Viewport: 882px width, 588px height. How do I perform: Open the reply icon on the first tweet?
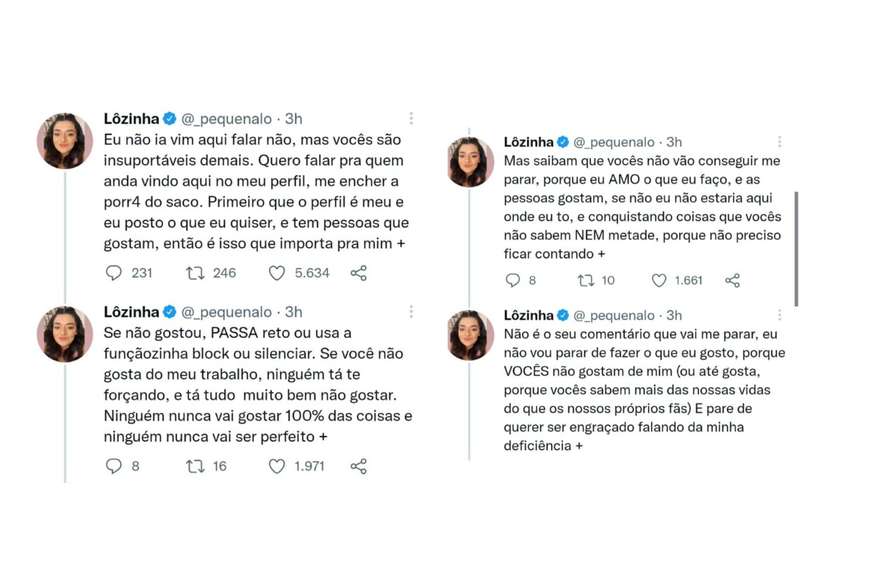[115, 273]
